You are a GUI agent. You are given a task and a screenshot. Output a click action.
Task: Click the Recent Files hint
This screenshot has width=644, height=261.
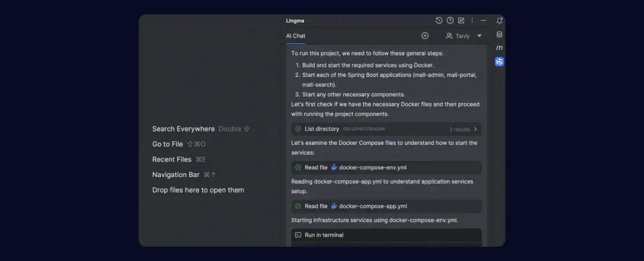tap(172, 160)
